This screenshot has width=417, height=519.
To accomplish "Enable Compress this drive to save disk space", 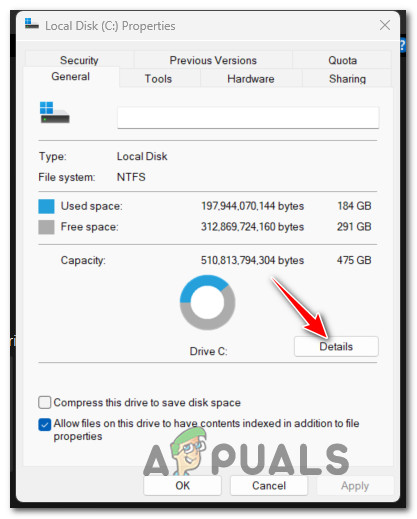I will pyautogui.click(x=45, y=402).
